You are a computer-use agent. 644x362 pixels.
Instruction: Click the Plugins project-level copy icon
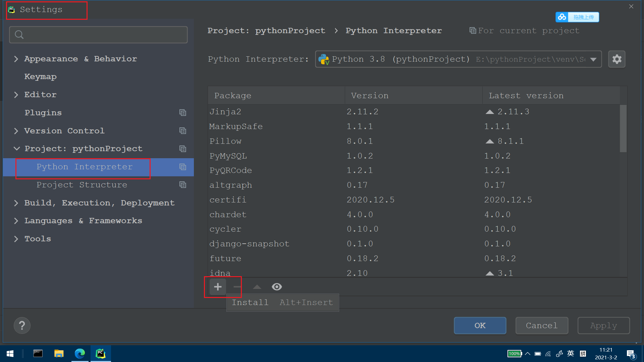182,113
